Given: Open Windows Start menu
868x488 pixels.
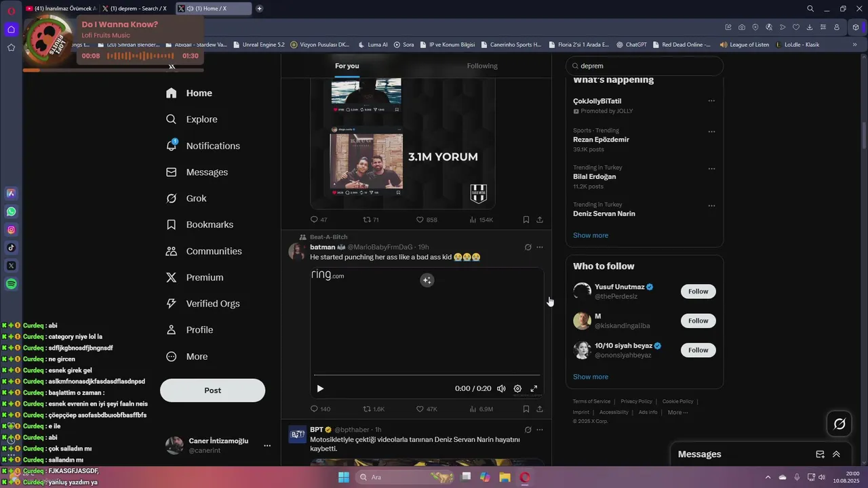Looking at the screenshot, I should [343, 477].
